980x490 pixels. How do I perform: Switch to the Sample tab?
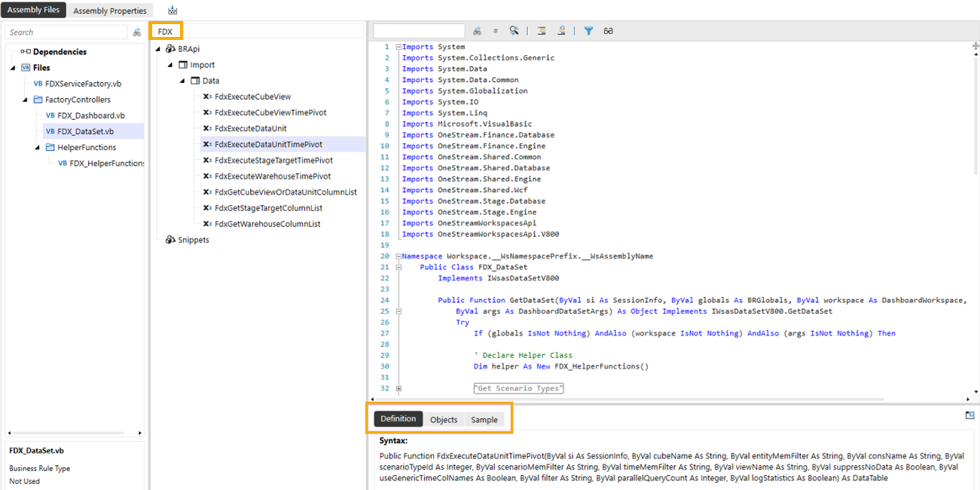click(484, 419)
